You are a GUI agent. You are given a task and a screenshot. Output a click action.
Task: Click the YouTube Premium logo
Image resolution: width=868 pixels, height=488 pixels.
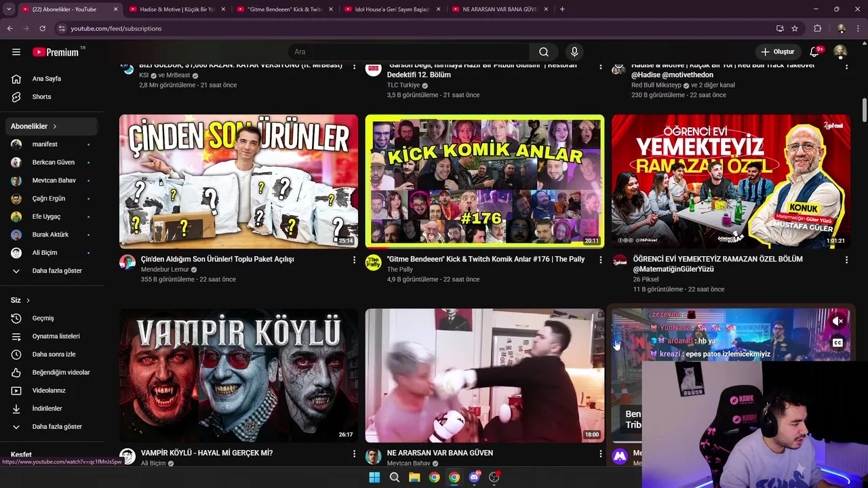56,52
